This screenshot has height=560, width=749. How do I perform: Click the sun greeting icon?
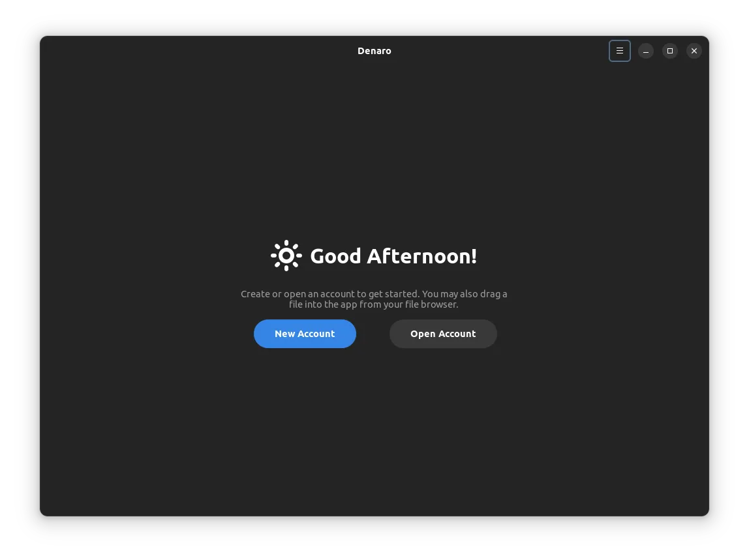(286, 256)
